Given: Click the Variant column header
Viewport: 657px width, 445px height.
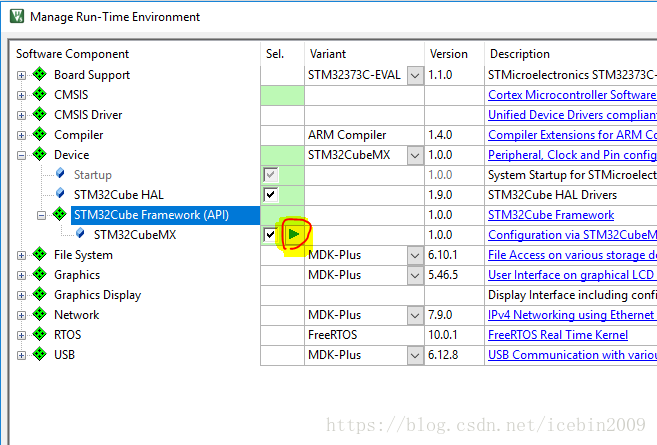Looking at the screenshot, I should point(328,54).
